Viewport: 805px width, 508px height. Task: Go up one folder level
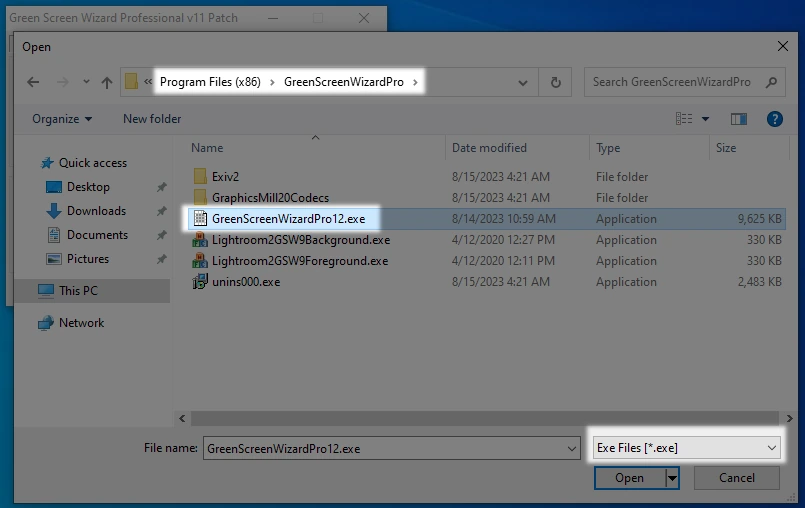pyautogui.click(x=106, y=82)
